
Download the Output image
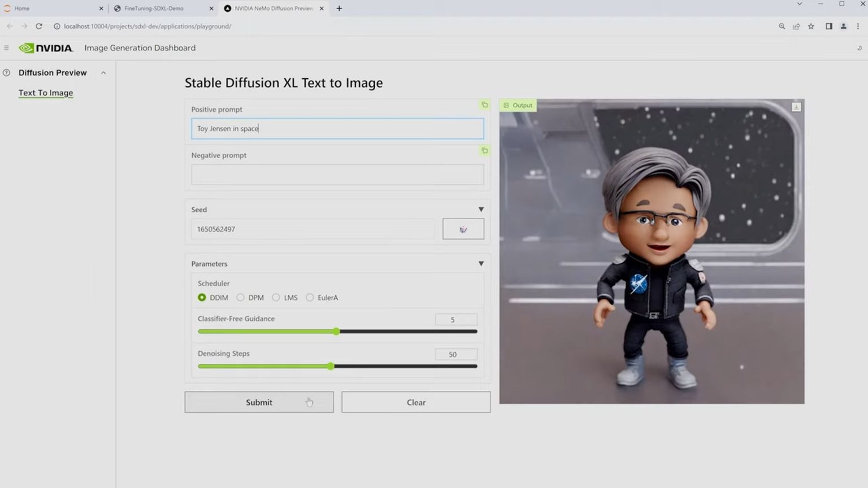click(796, 107)
